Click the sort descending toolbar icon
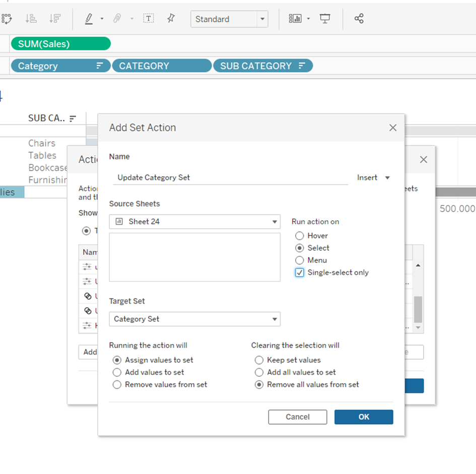 pyautogui.click(x=54, y=19)
